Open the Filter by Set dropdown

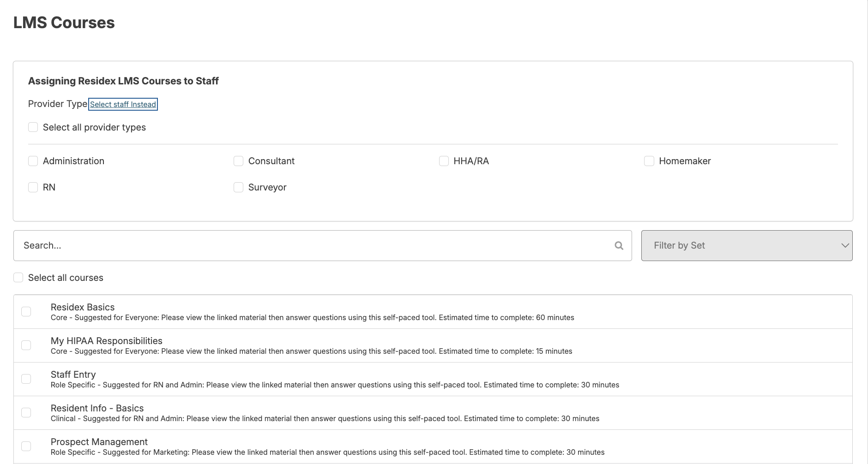747,245
